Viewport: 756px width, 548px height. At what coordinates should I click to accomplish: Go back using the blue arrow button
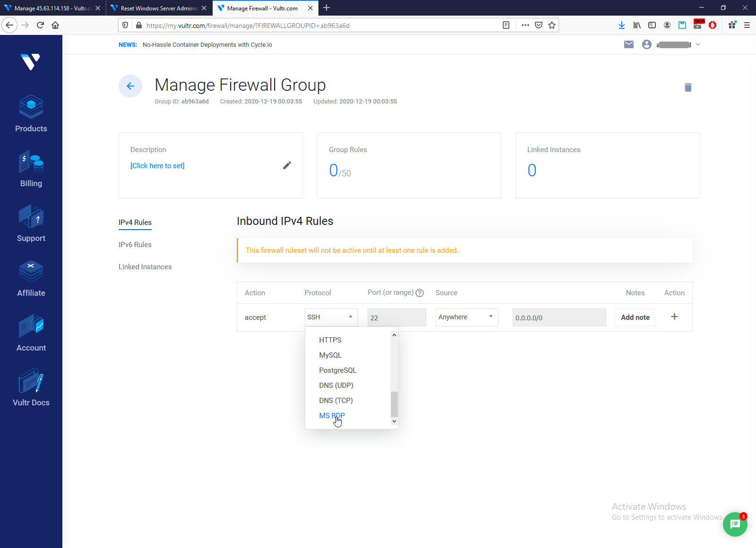[x=130, y=86]
